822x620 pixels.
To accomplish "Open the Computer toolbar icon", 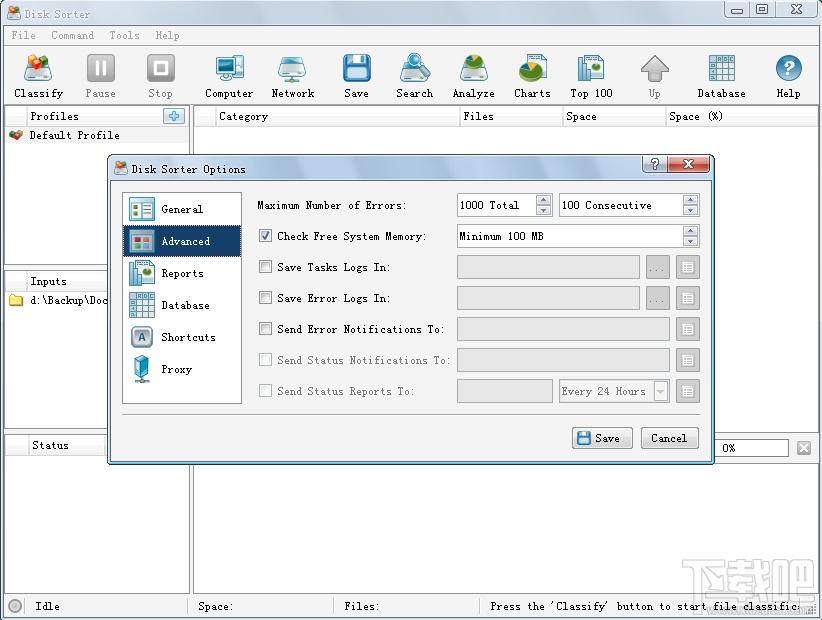I will point(229,77).
